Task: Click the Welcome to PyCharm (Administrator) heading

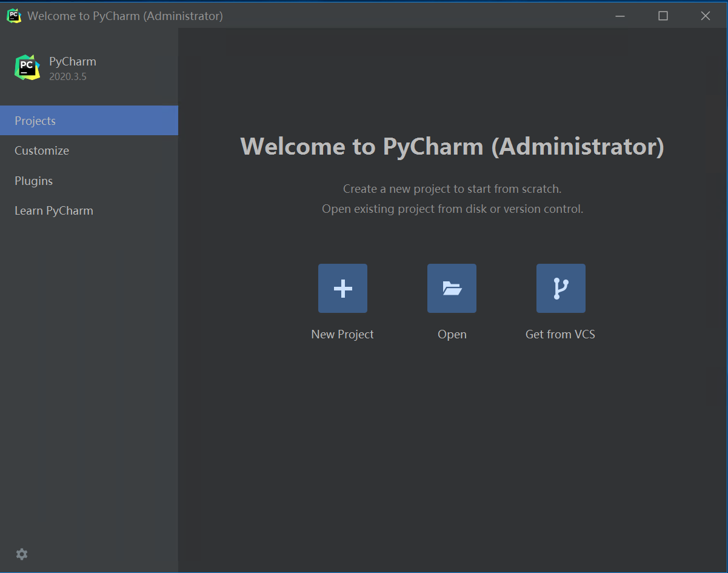Action: [x=452, y=147]
